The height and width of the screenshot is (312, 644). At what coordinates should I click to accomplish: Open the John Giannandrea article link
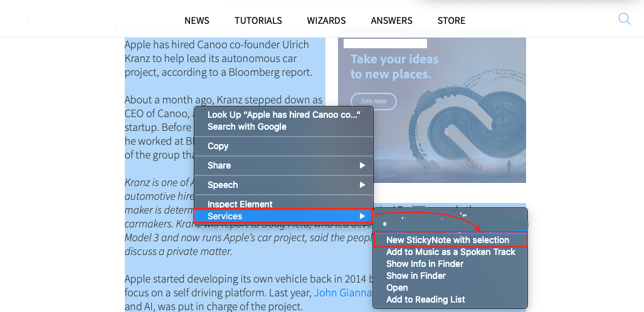coord(343,293)
